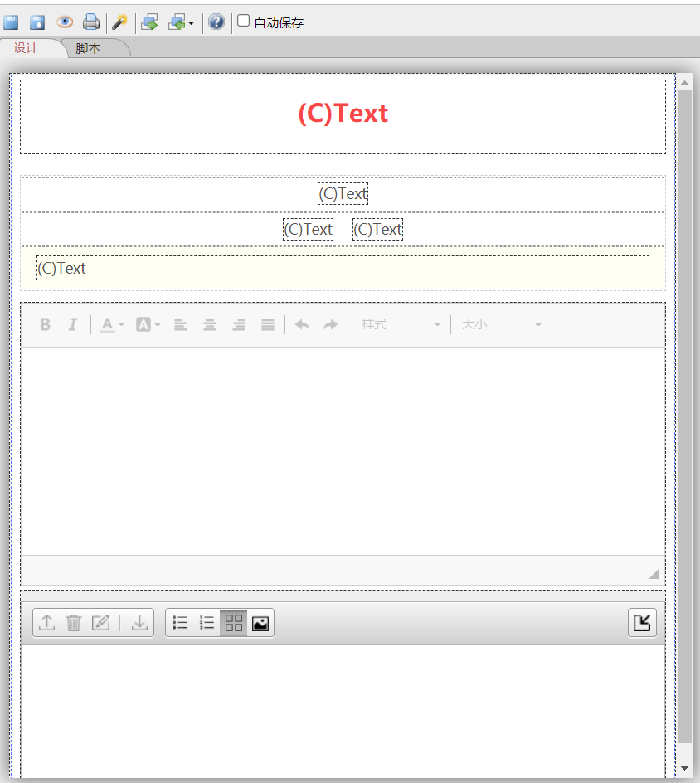Switch to the 脚本 tab
The height and width of the screenshot is (783, 700).
click(x=89, y=48)
